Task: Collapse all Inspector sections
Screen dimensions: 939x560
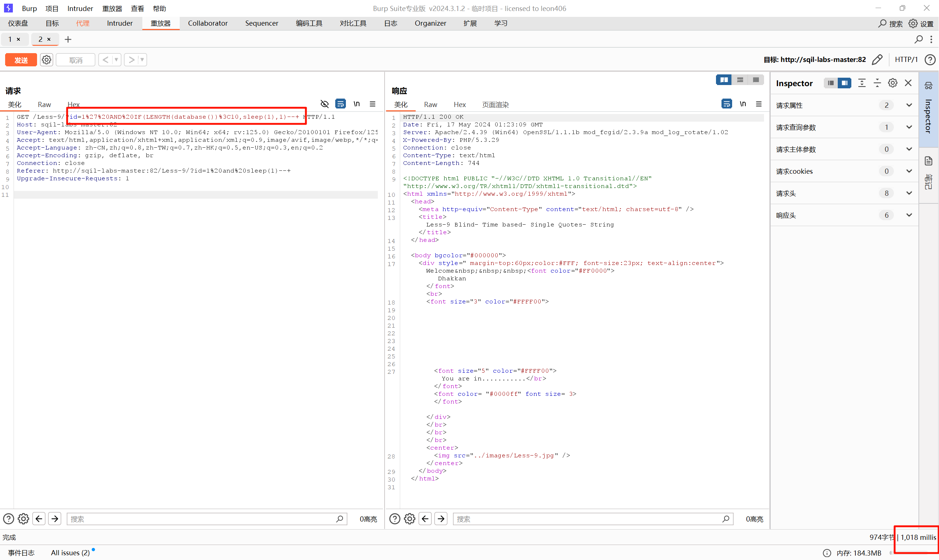Action: (877, 83)
